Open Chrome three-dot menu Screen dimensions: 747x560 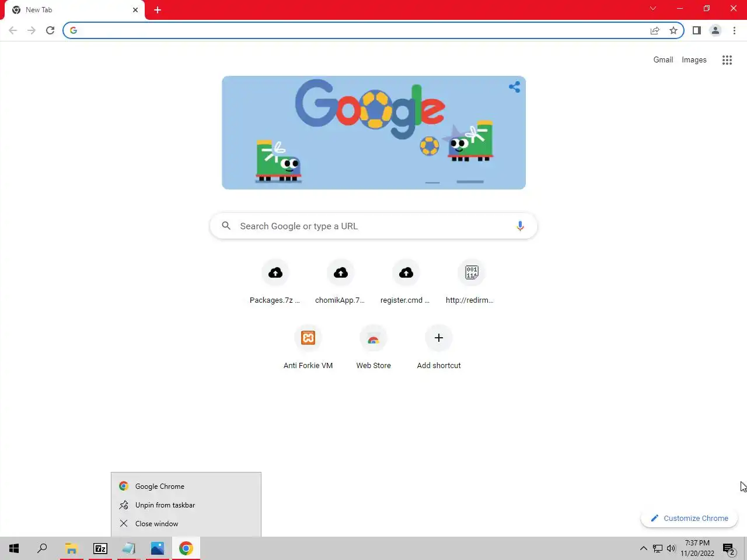click(734, 30)
